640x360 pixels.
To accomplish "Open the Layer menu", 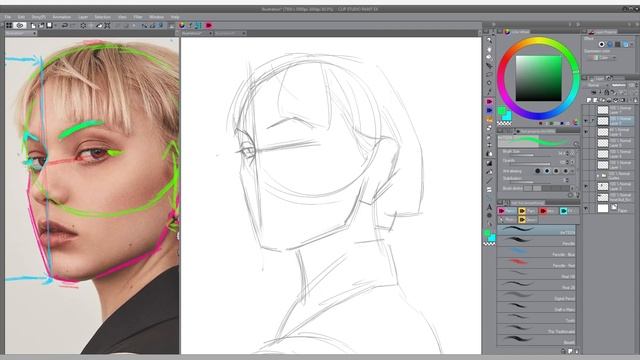I will point(83,17).
